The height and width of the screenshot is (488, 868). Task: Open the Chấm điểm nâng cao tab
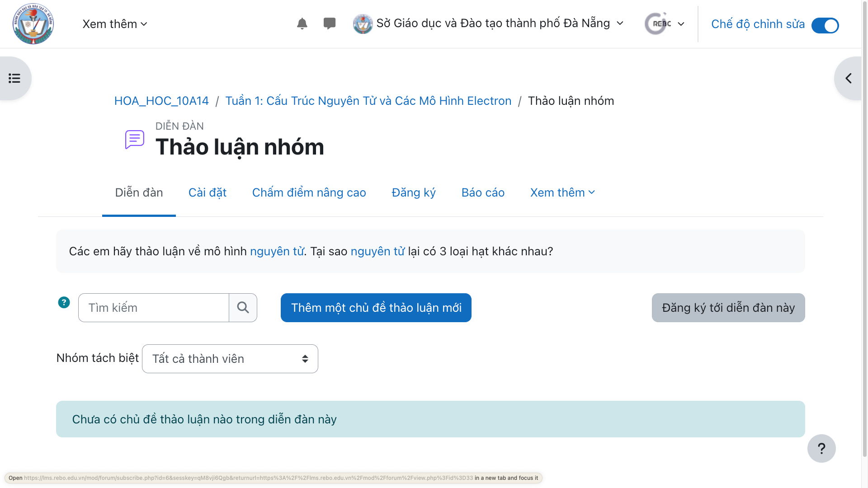309,193
